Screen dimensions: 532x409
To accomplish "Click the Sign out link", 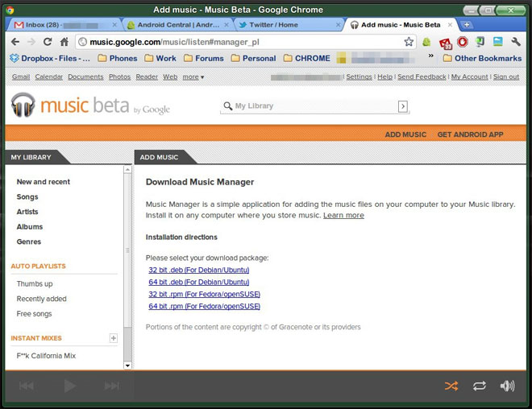I will (506, 77).
